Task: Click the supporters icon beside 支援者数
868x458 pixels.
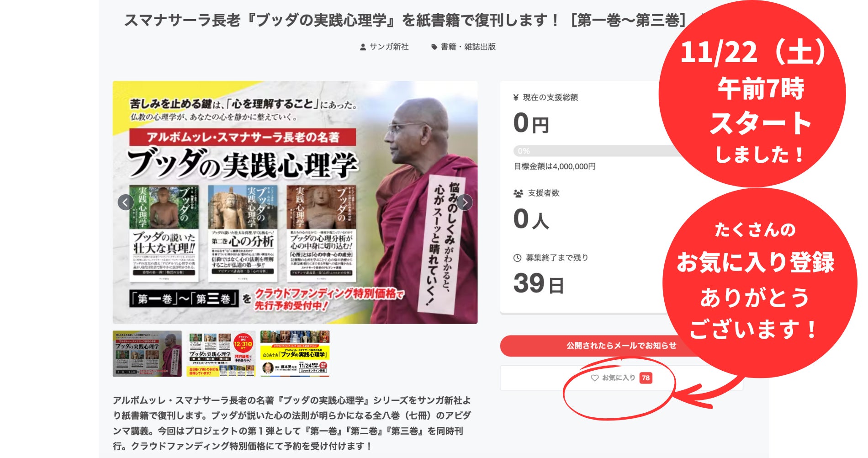Action: pyautogui.click(x=518, y=193)
